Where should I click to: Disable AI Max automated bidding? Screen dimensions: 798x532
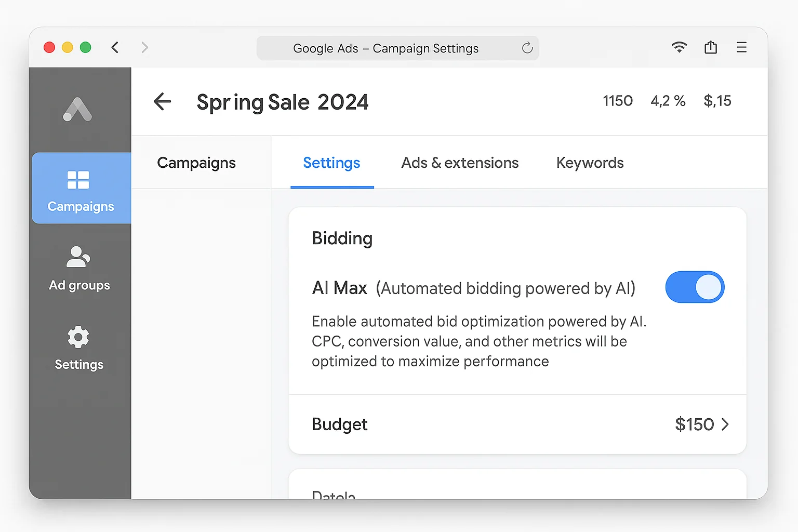pyautogui.click(x=695, y=287)
